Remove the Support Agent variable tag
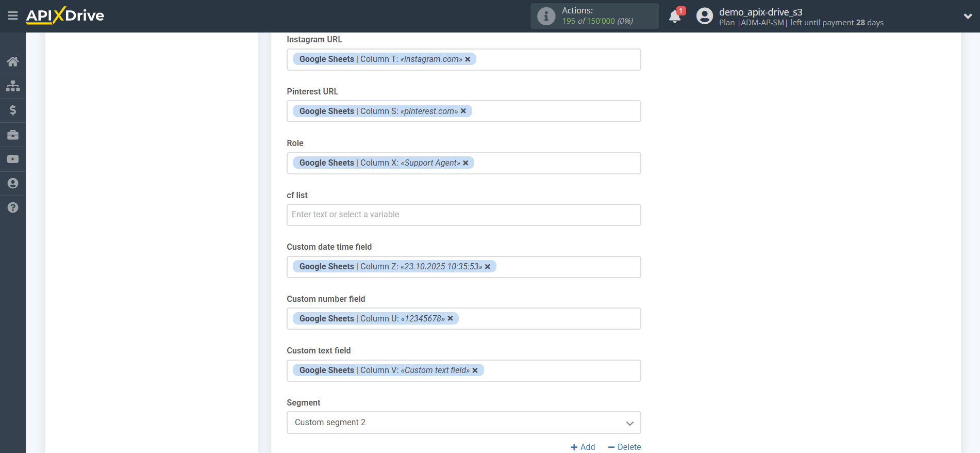The width and height of the screenshot is (980, 453). (466, 163)
